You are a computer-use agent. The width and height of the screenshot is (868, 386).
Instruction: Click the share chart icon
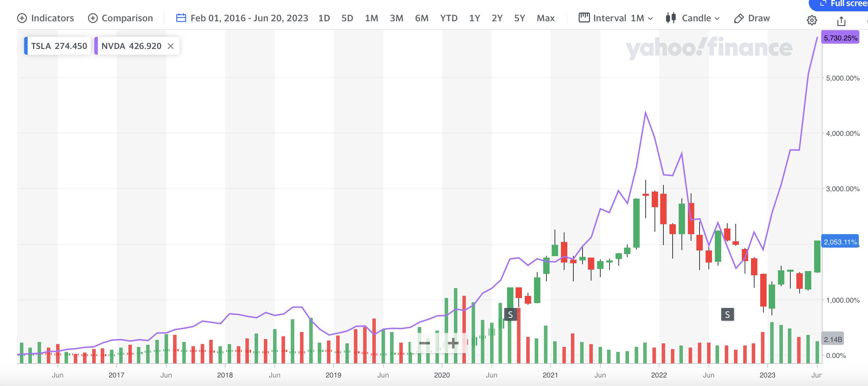[841, 21]
